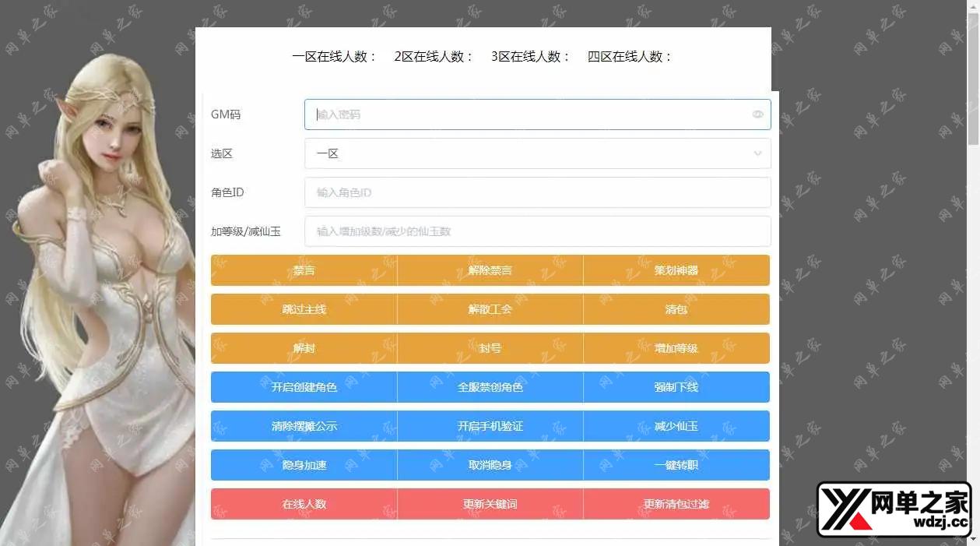Click the 解散工会 button

point(490,309)
